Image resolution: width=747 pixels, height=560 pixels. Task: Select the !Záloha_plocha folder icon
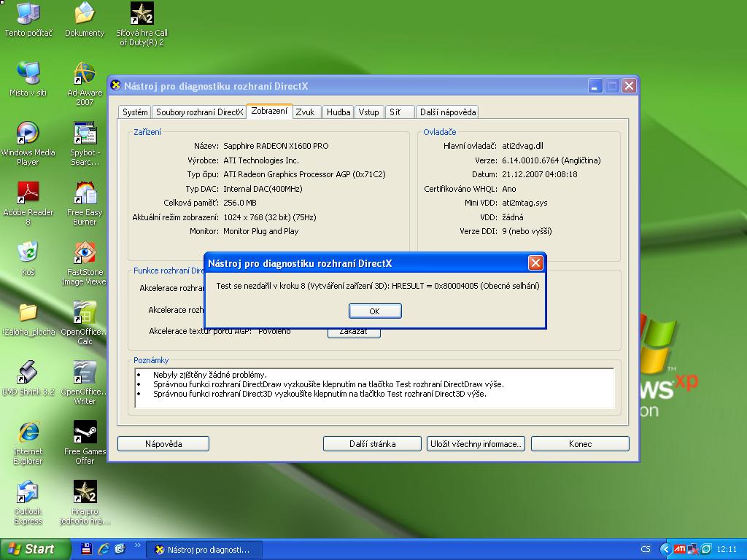pos(28,319)
